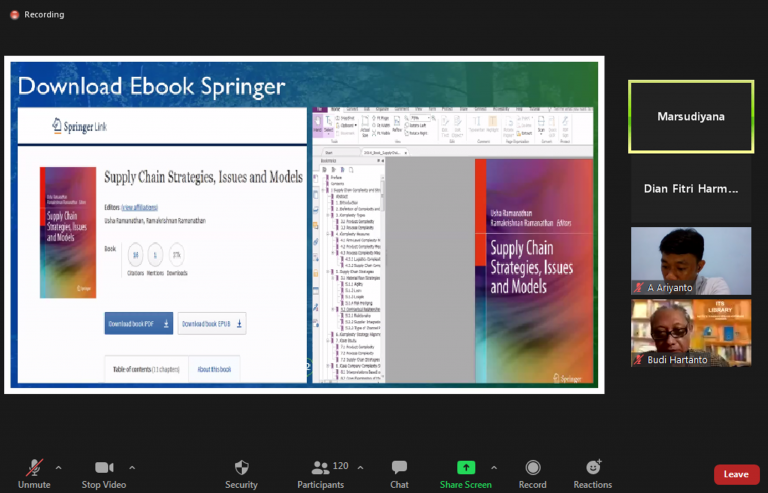This screenshot has height=493, width=768.
Task: Click the Download book EPUB button
Action: pos(212,324)
